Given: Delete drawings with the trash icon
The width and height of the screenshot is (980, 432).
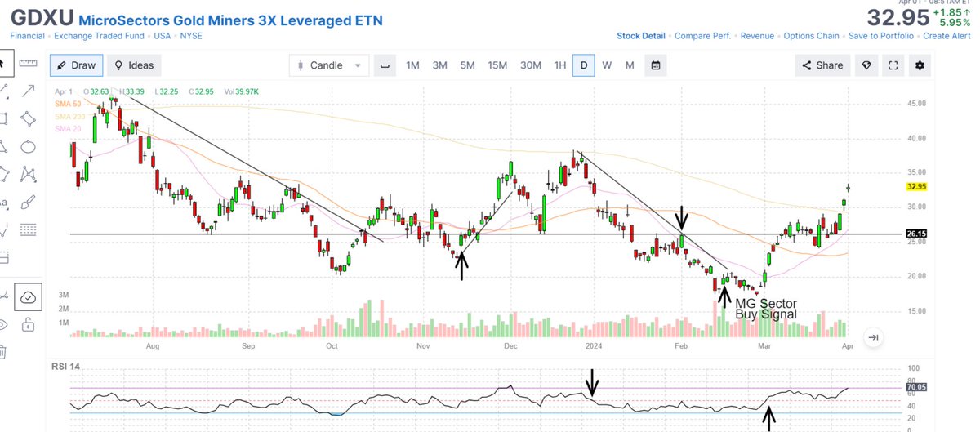Looking at the screenshot, I should pyautogui.click(x=2, y=352).
